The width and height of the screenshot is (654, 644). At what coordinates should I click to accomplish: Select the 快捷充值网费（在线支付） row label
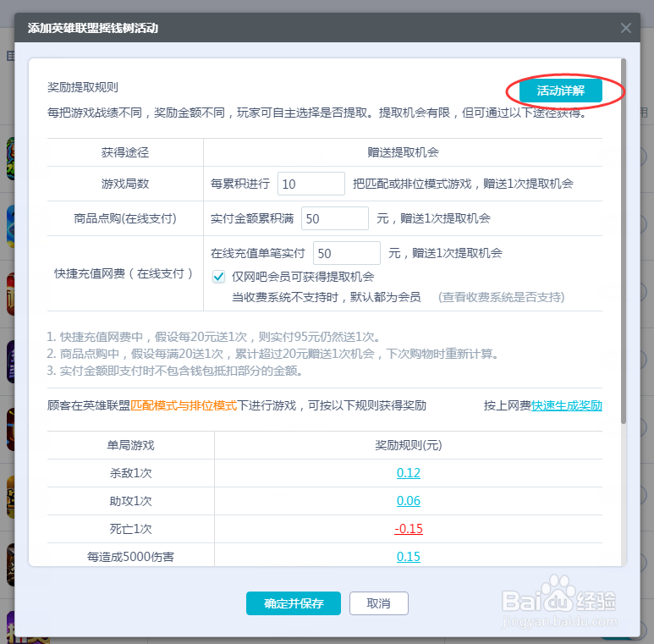[x=125, y=273]
